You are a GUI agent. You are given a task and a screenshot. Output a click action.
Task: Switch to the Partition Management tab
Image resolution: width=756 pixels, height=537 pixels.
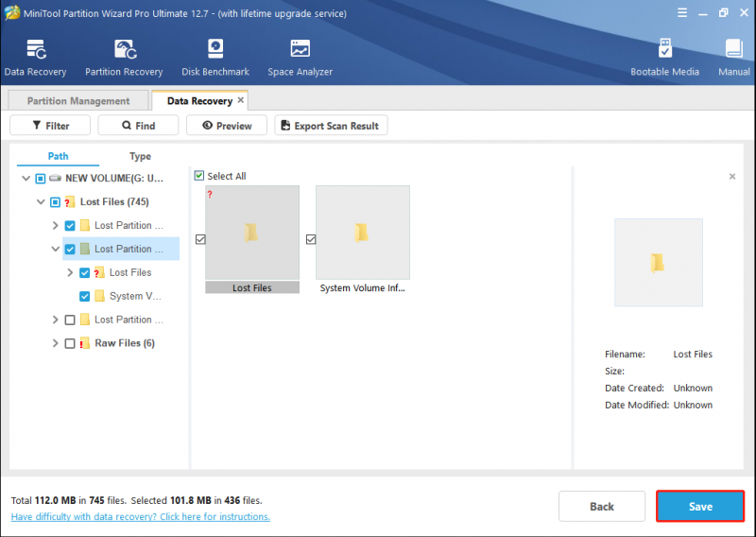tap(78, 100)
